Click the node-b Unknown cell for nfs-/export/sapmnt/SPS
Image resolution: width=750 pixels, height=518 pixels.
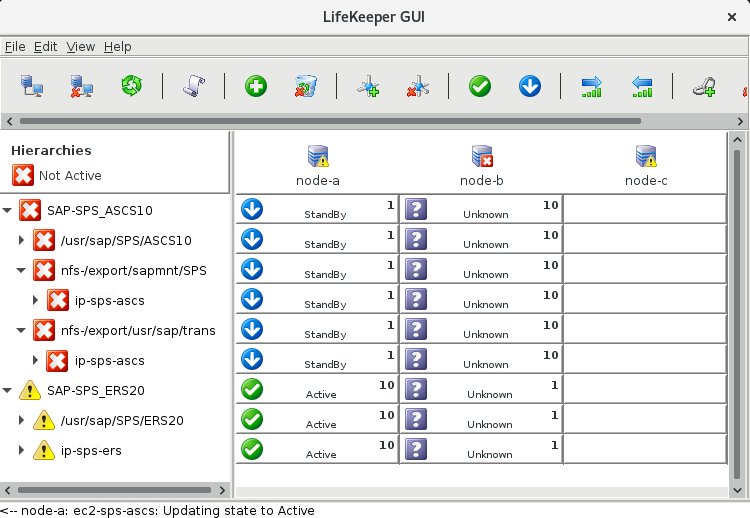click(x=481, y=269)
